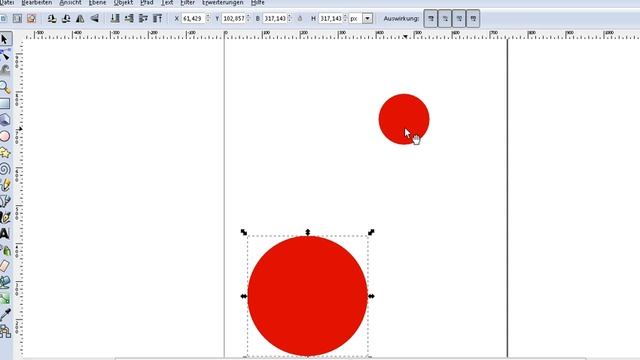Open the Text menu
This screenshot has width=640, height=360.
click(x=167, y=2)
